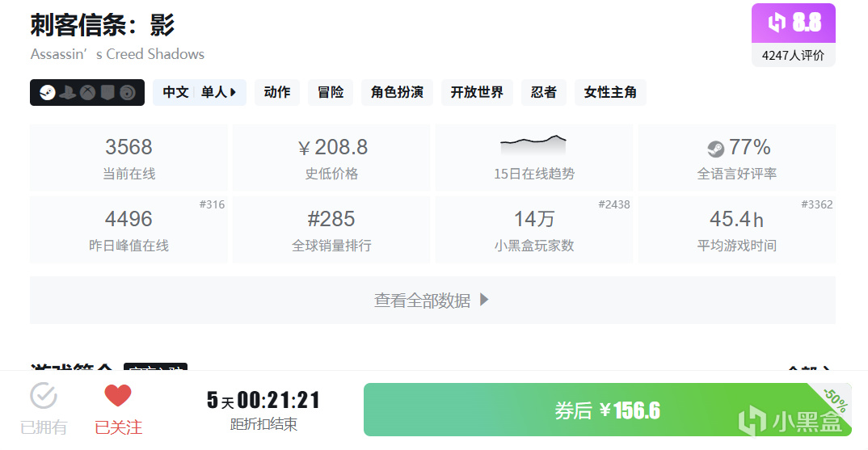
Task: Click the discount countdown timer 距折扣结束
Action: pos(263,410)
